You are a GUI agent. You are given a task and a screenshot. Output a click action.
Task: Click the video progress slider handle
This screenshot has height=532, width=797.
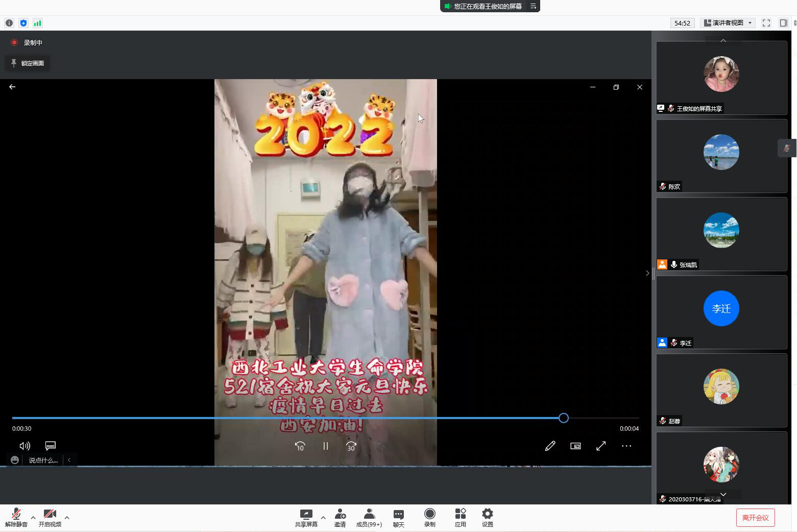click(563, 418)
